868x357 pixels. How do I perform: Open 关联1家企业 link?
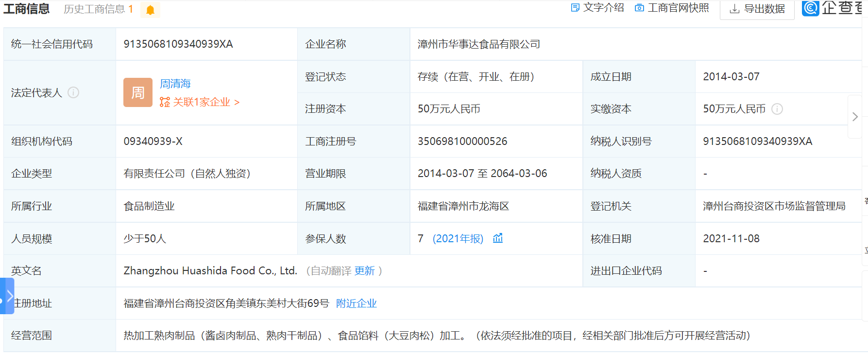click(x=200, y=102)
